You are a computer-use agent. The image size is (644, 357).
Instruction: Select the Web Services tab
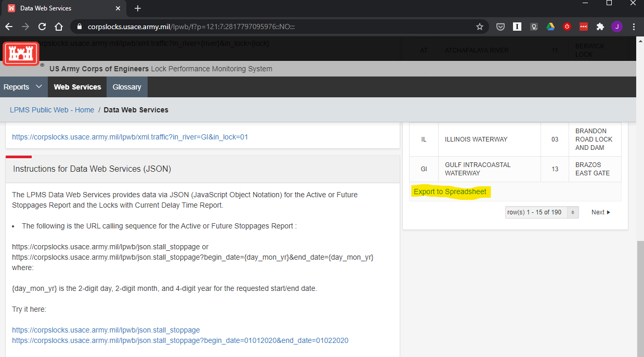pos(77,87)
